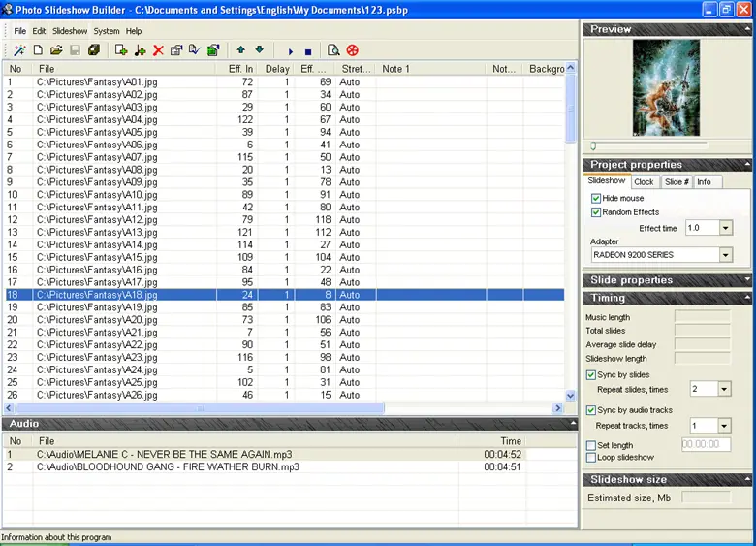Viewport: 756px width, 546px height.
Task: Click the red lifebuoy help icon
Action: 353,50
